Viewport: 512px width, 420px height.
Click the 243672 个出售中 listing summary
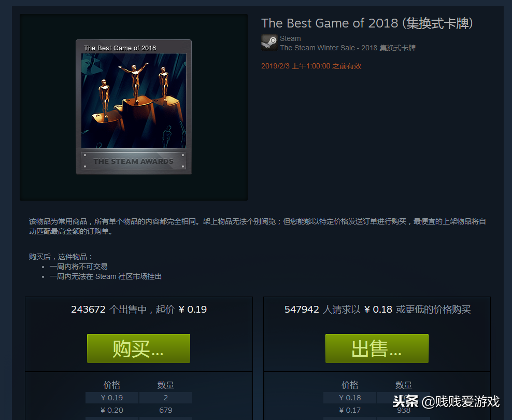(139, 309)
